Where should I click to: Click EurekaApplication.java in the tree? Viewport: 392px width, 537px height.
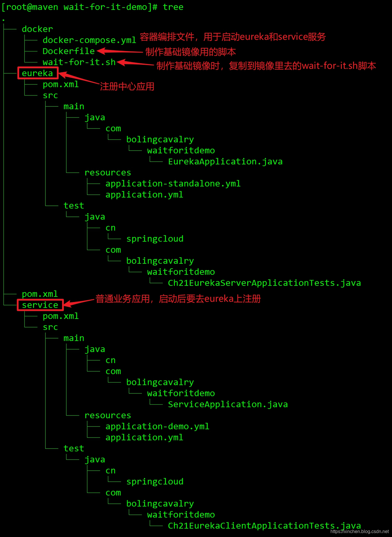(x=225, y=161)
